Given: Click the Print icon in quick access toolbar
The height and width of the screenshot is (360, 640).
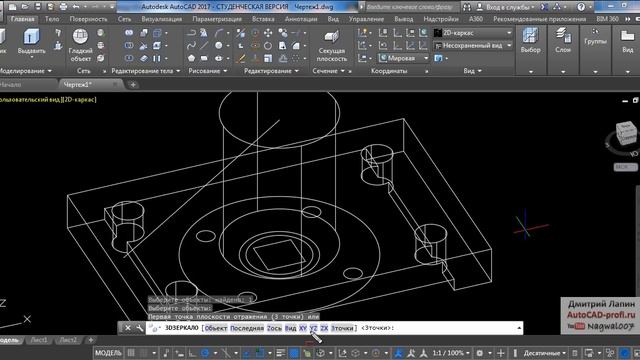Looking at the screenshot, I should 63,7.
